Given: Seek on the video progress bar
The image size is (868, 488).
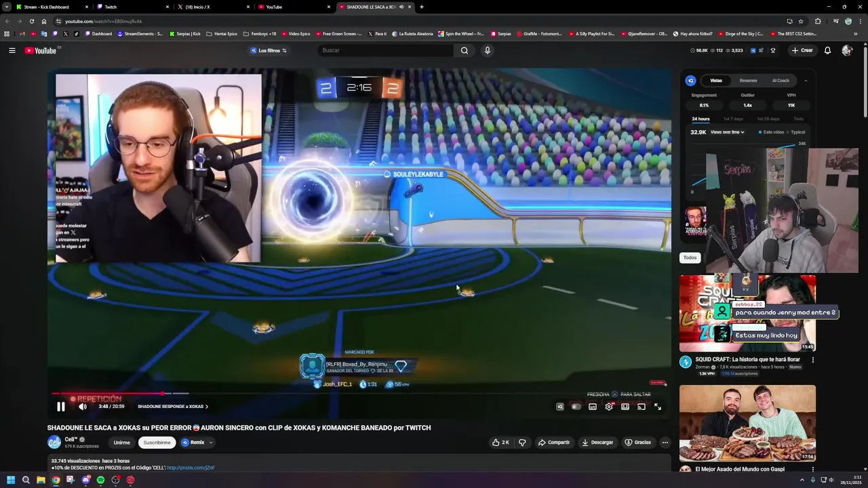Looking at the screenshot, I should [x=359, y=393].
